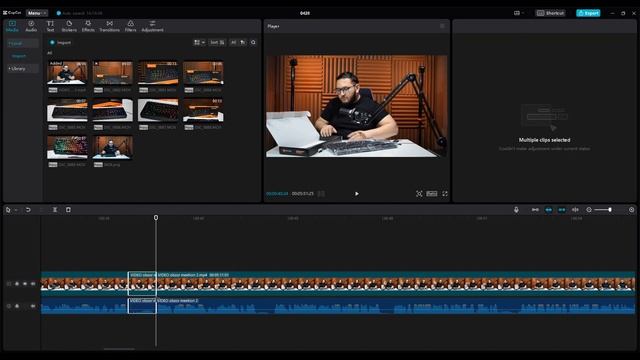
Task: Enter fullscreen preview in the Player
Action: (445, 194)
